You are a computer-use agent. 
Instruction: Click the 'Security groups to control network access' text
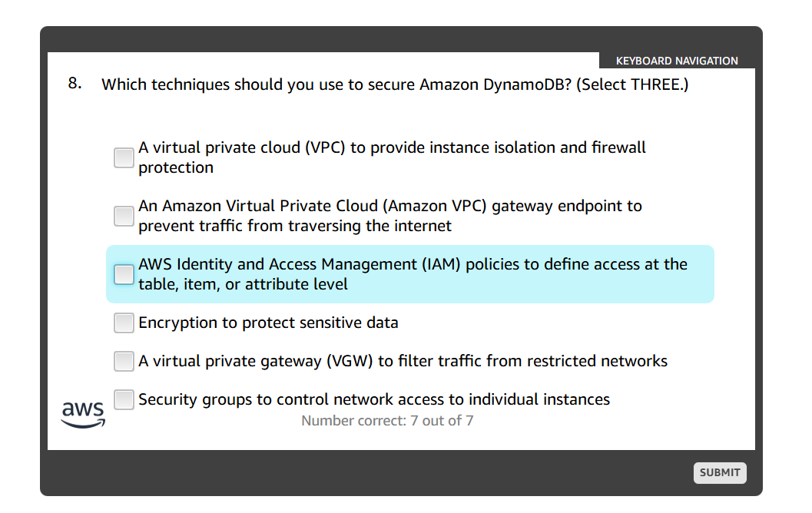[x=374, y=399]
